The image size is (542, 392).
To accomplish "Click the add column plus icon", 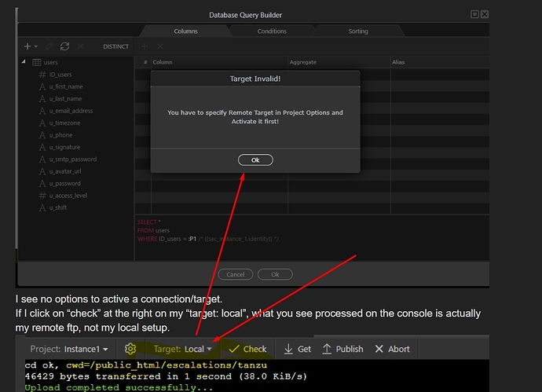I will click(x=145, y=46).
